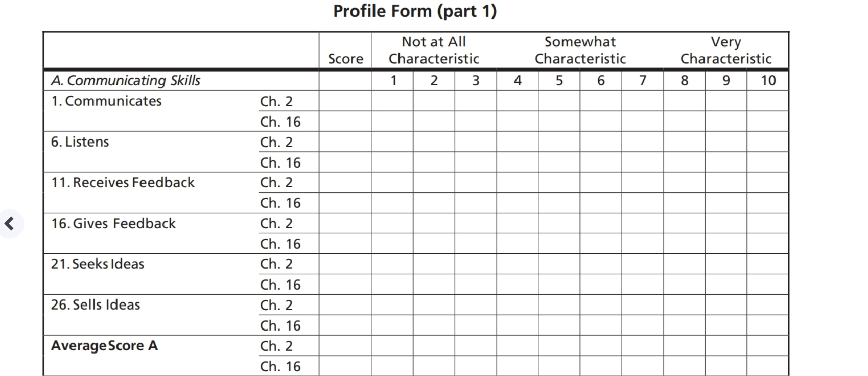Click the 'Average Score A' row label
Image resolution: width=868 pixels, height=376 pixels.
tap(104, 346)
